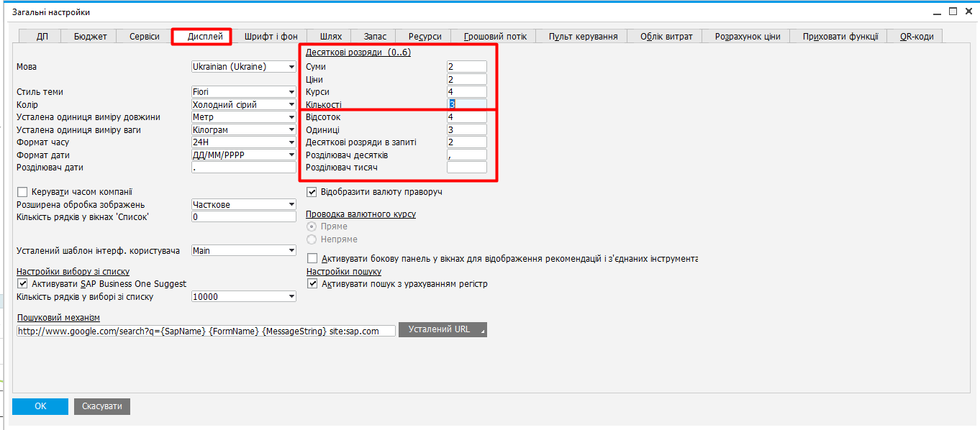This screenshot has height=430, width=980.
Task: Expand the Стиль теми dropdown
Action: (x=291, y=92)
